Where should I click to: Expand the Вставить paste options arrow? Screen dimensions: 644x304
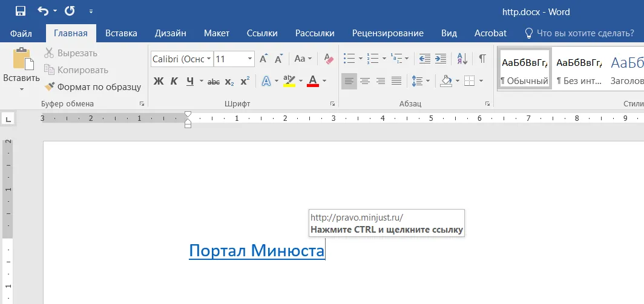click(x=22, y=89)
